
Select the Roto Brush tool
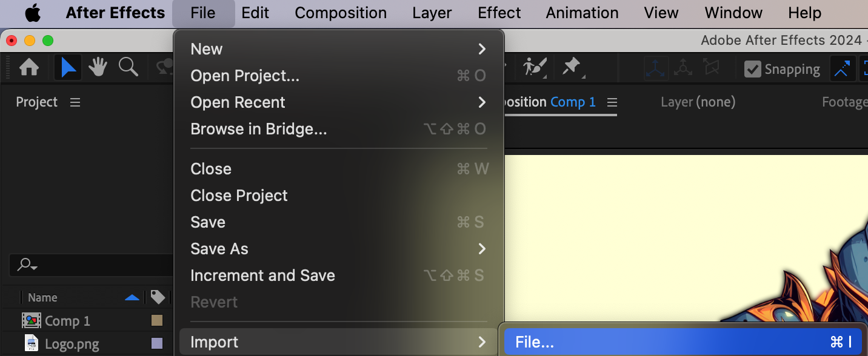535,67
